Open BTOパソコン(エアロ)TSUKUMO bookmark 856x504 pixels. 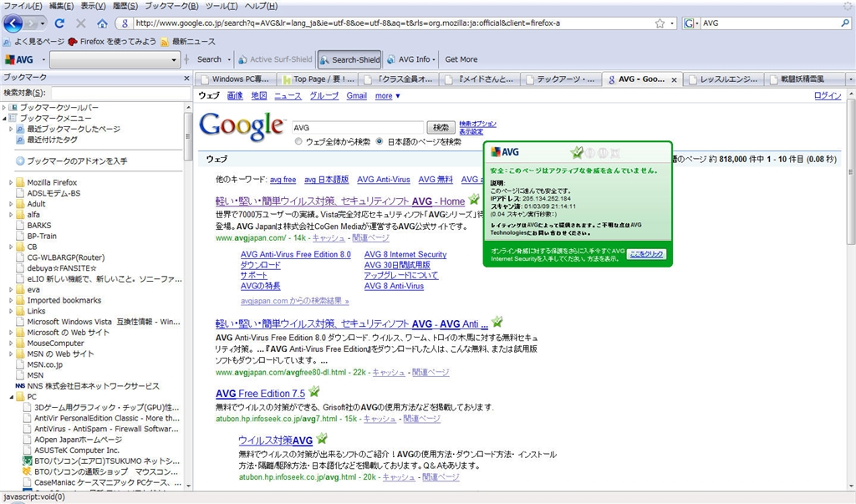101,461
